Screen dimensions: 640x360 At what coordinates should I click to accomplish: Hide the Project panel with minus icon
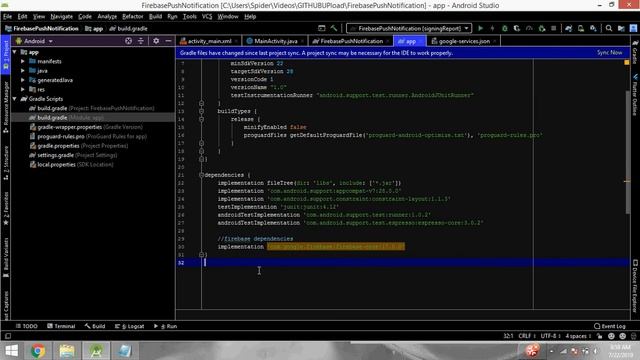[x=168, y=41]
